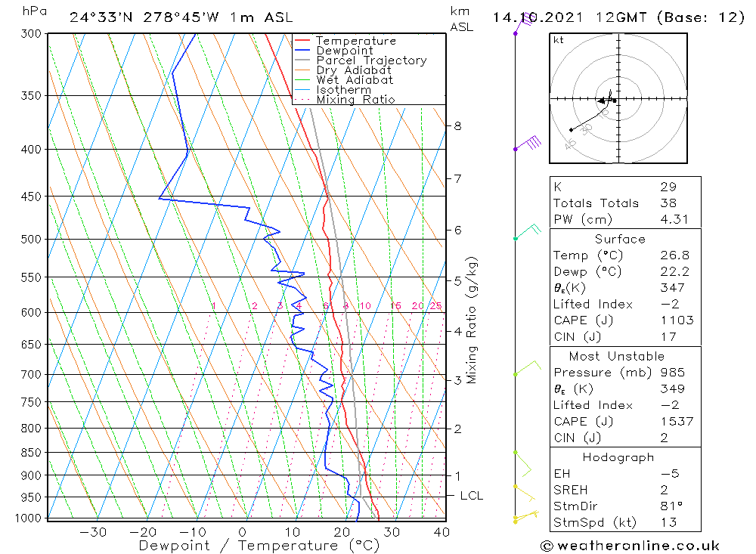Click the Surface section heading
Screen dimensions: 756x554
pyautogui.click(x=620, y=239)
